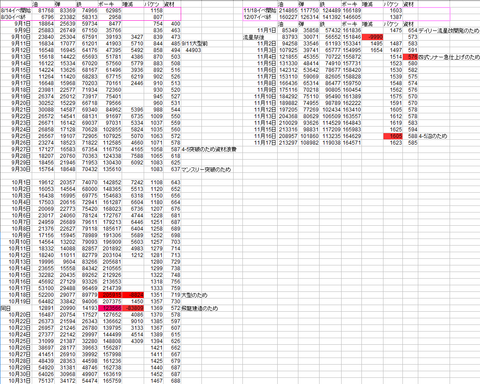
Task: Select the note cell beside the 9月27日 row
Action: (209, 149)
